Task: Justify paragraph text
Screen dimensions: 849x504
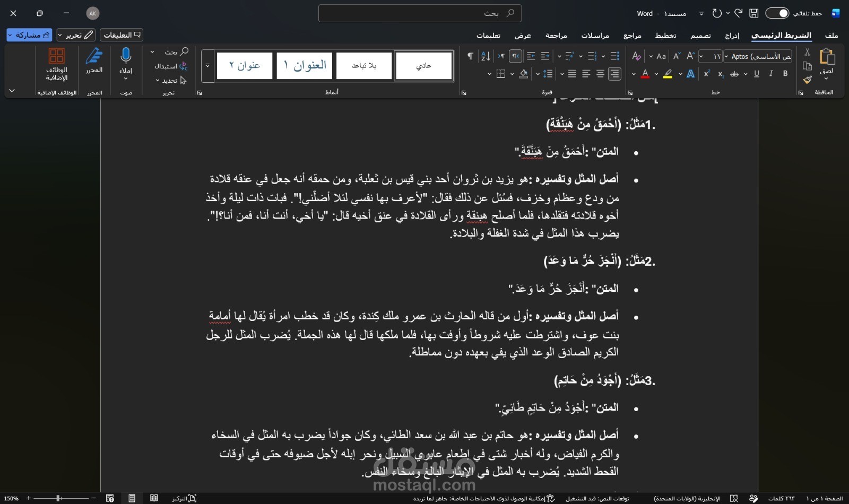Action: (572, 74)
